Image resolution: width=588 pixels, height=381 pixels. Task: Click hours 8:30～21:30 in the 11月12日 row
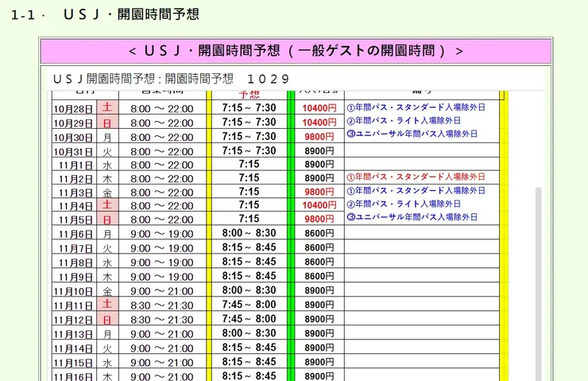pos(162,320)
